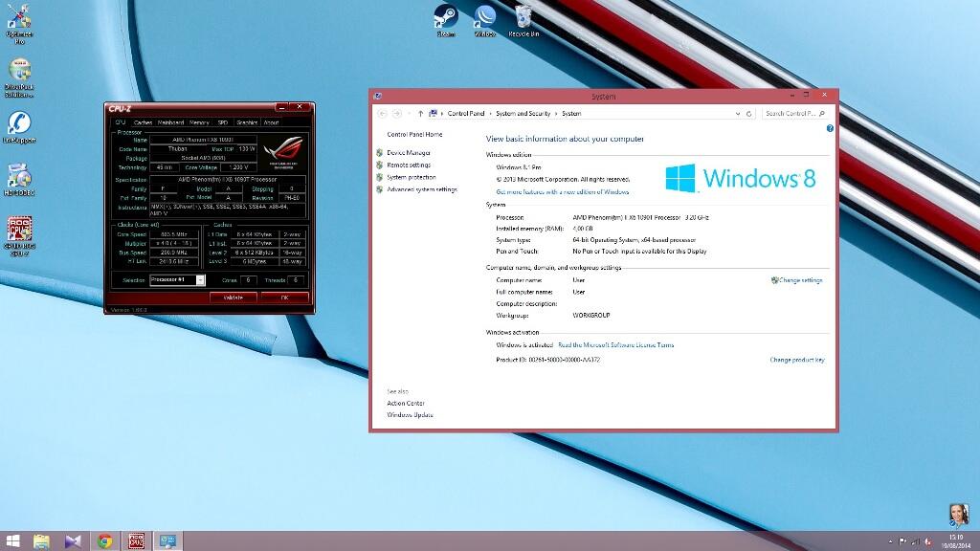Open Visual Studio from the taskbar

coord(73,541)
